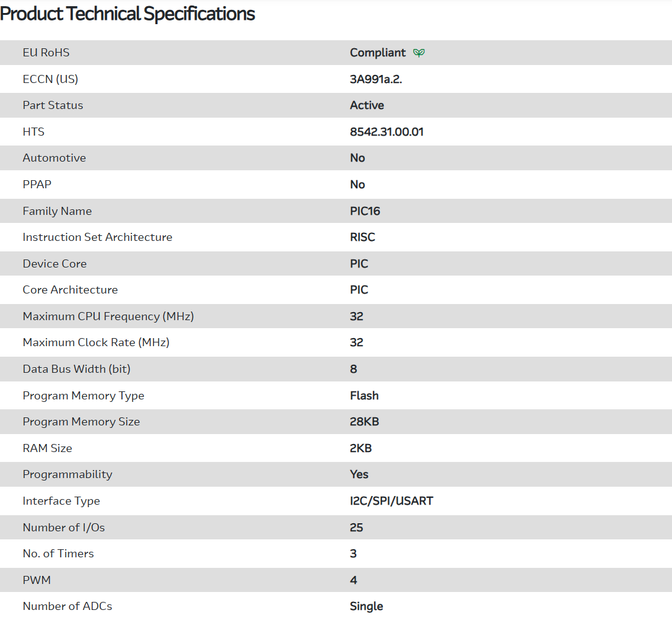The height and width of the screenshot is (618, 672).
Task: Select the Family Name value PIC16
Action: tap(365, 211)
